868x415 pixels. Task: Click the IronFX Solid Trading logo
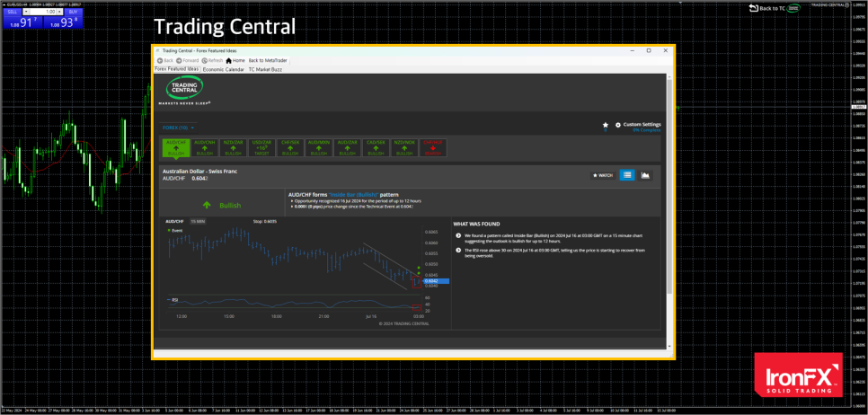[798, 375]
